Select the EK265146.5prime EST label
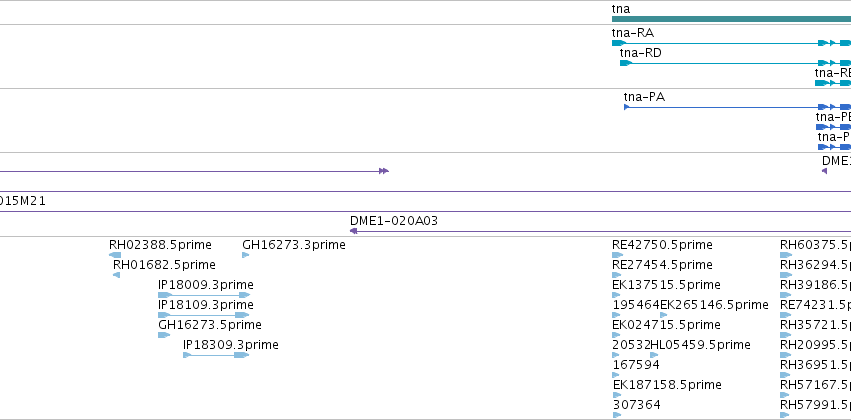The image size is (851, 420). (x=714, y=305)
